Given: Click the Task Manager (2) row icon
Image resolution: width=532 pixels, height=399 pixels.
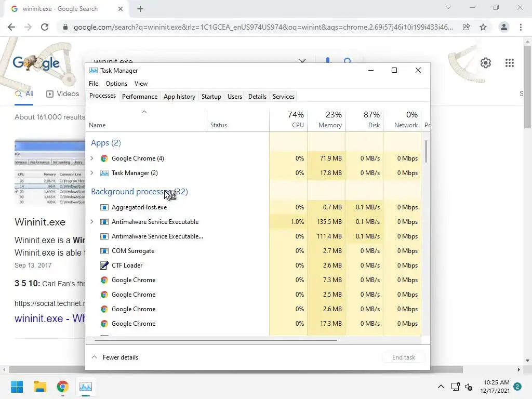Looking at the screenshot, I should pos(104,173).
